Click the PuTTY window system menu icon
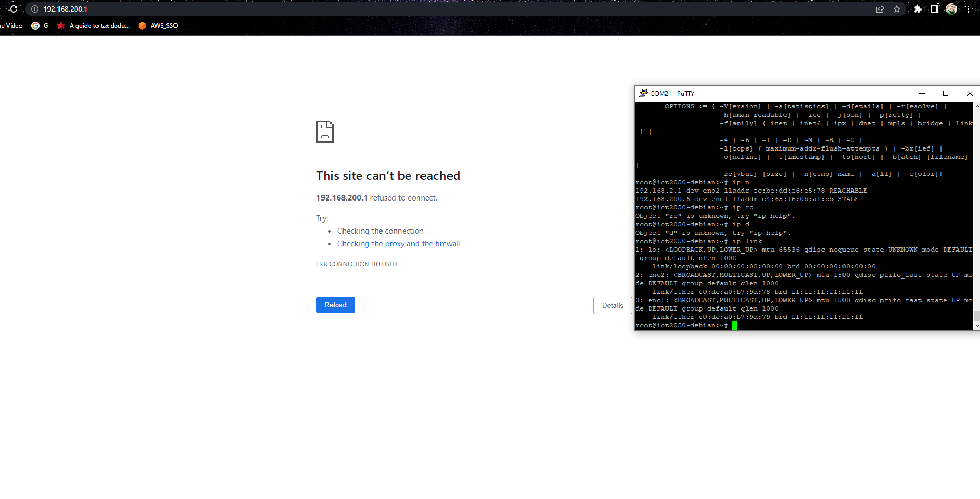 click(643, 93)
